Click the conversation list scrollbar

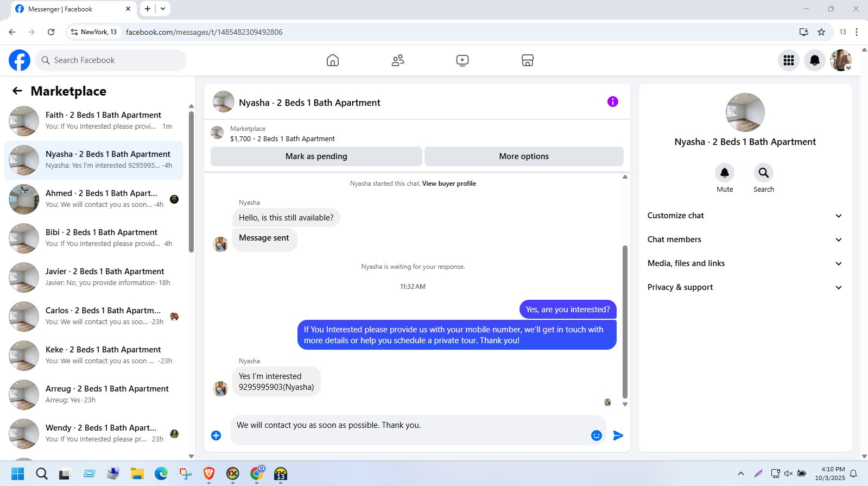click(191, 182)
